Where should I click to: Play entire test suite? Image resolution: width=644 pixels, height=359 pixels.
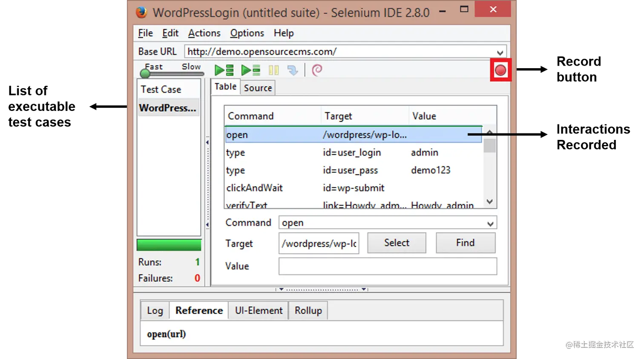pyautogui.click(x=224, y=70)
